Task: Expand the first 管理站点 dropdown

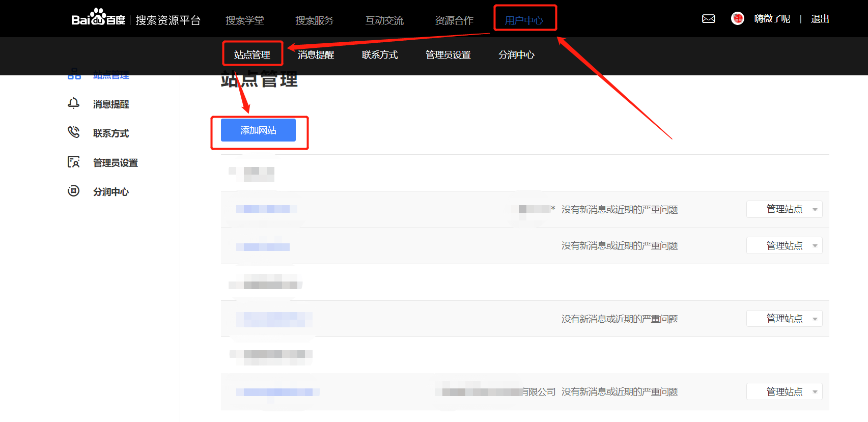Action: [784, 209]
